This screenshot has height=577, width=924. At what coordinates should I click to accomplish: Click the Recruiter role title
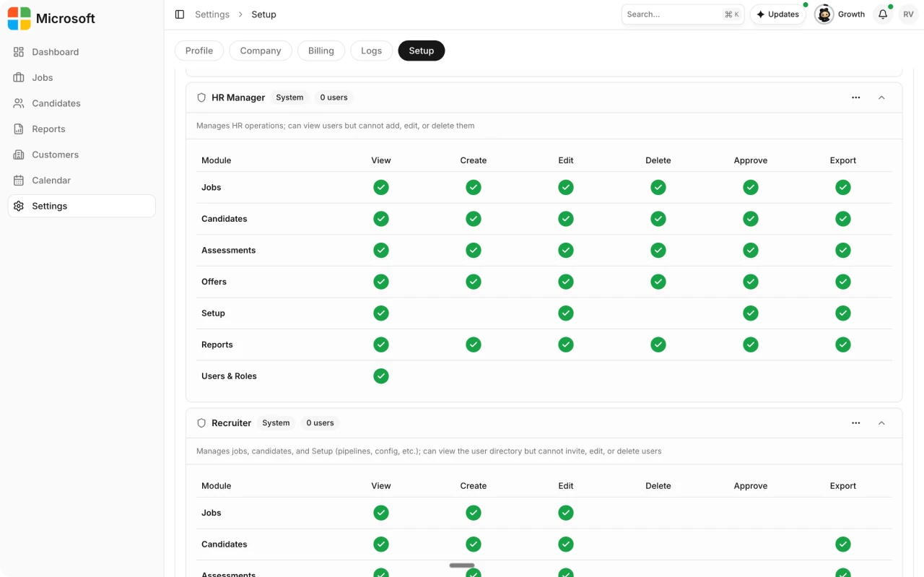(232, 423)
